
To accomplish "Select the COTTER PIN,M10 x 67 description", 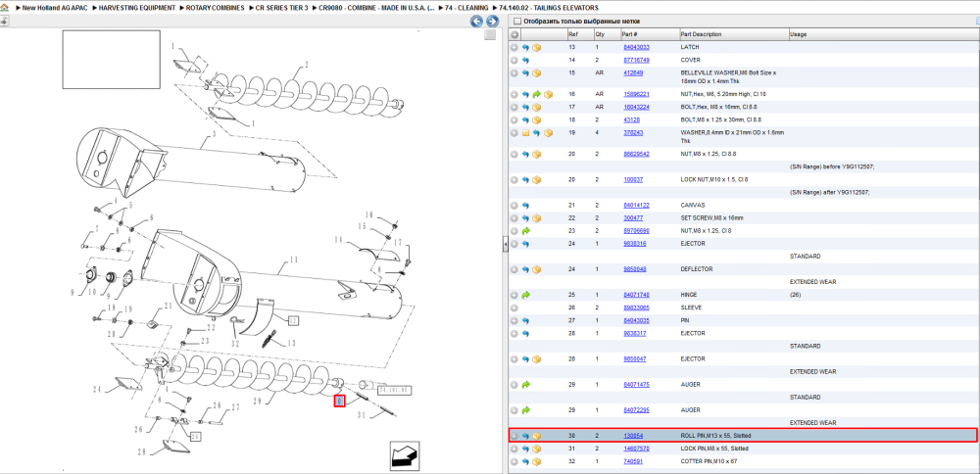I will [x=709, y=461].
